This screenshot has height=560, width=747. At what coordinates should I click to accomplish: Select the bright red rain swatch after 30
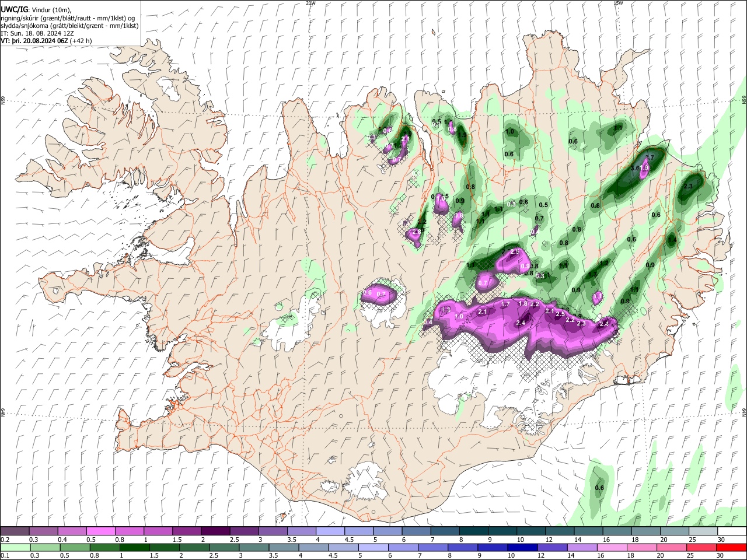(x=732, y=548)
